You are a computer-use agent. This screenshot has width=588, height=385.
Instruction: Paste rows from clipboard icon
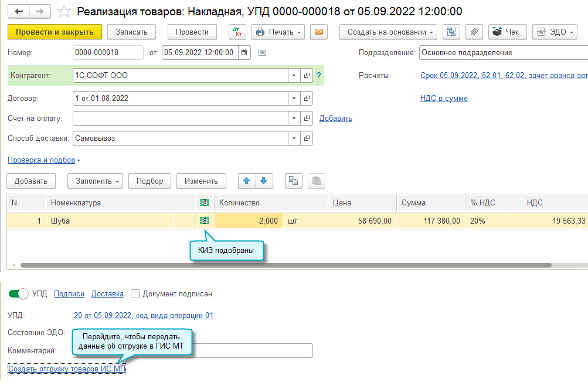pyautogui.click(x=317, y=181)
